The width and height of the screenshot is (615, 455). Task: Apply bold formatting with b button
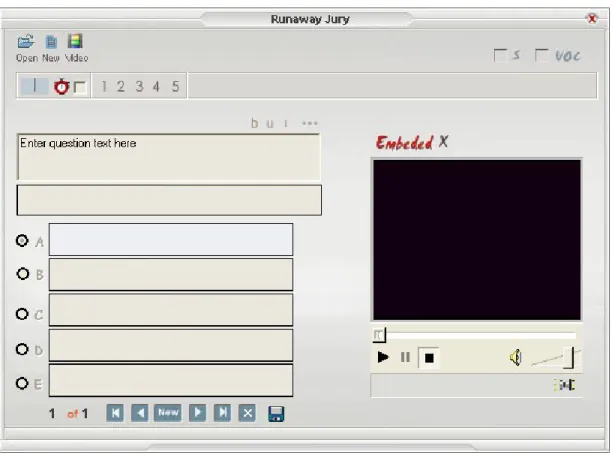255,124
